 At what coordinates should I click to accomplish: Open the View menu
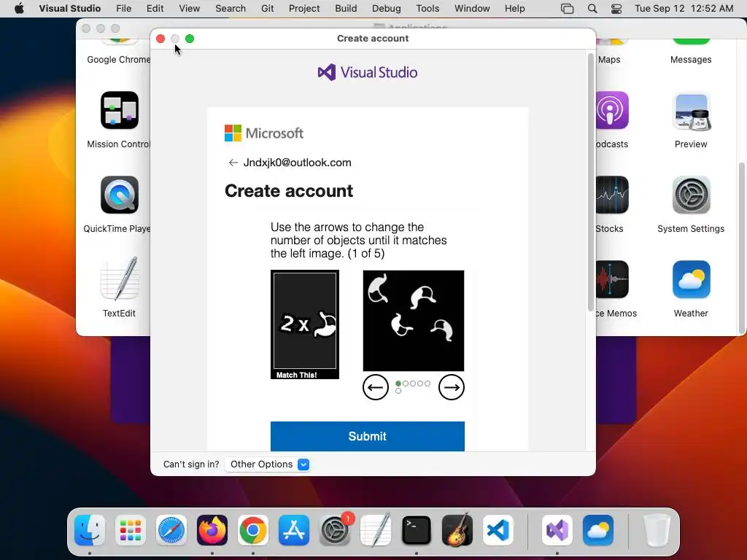189,9
